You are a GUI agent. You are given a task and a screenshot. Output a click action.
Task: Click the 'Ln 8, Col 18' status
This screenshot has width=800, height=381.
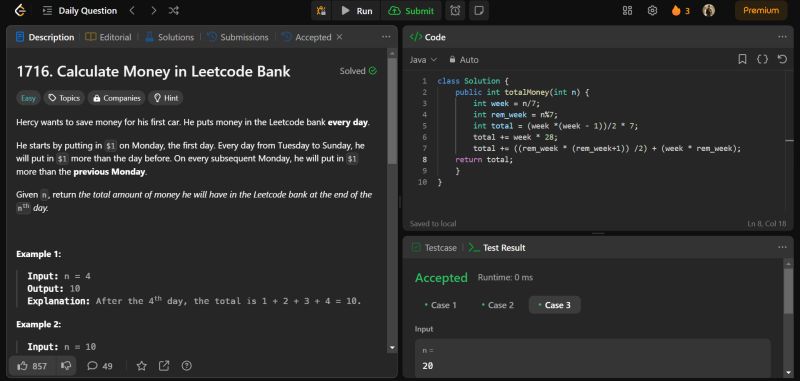pyautogui.click(x=767, y=223)
